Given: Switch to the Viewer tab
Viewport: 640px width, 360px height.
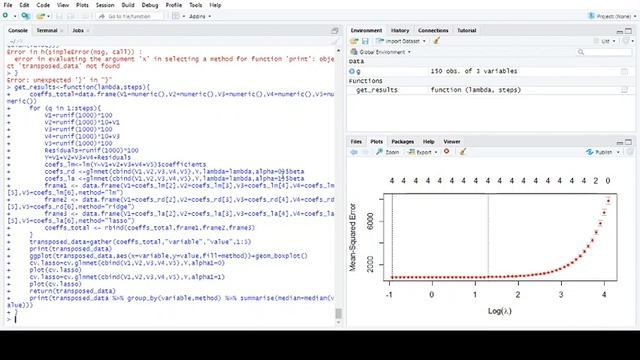Looking at the screenshot, I should (451, 142).
